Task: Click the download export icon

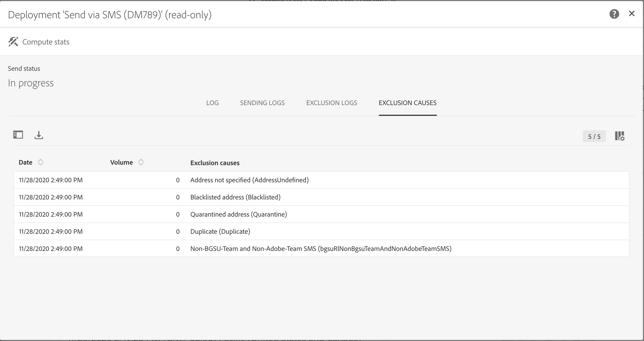Action: pyautogui.click(x=39, y=135)
